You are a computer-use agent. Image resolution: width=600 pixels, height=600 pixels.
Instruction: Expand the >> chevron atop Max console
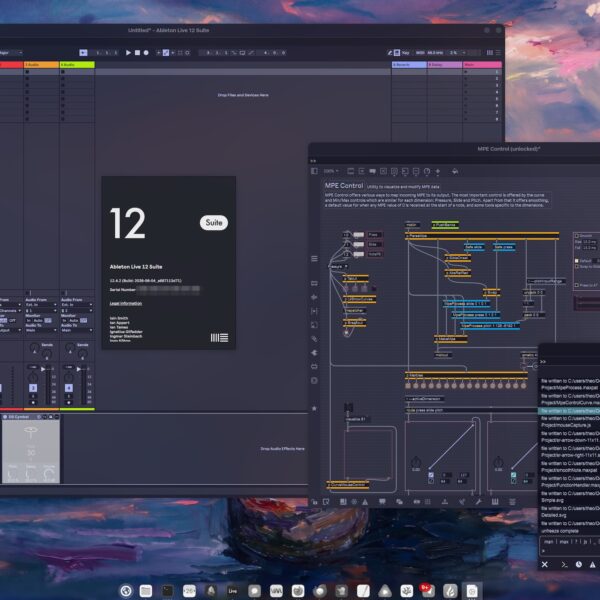click(543, 362)
